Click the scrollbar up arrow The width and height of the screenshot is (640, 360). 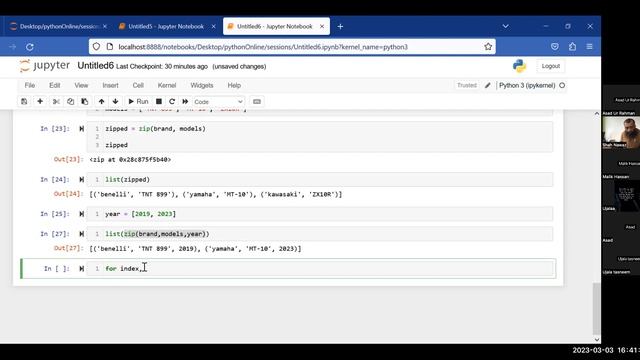[596, 113]
